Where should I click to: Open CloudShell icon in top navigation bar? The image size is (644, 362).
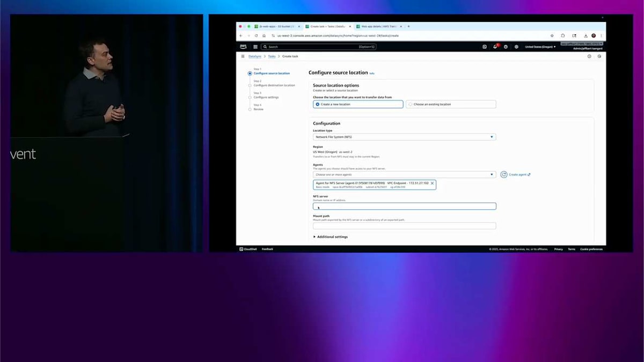tap(485, 47)
